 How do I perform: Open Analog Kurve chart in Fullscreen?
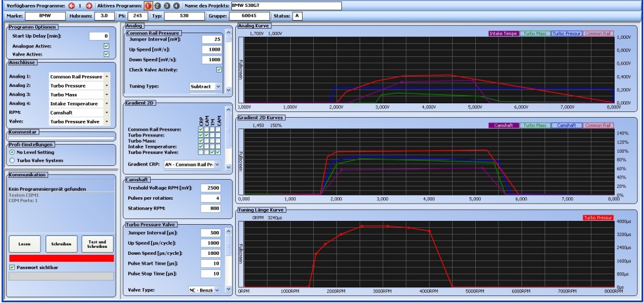pyautogui.click(x=241, y=70)
